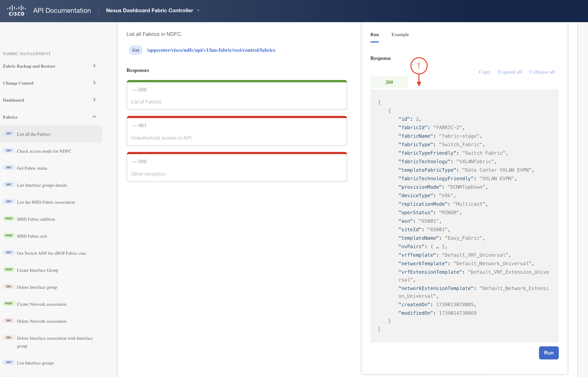
Task: Switch to the Example tab
Action: (x=400, y=35)
